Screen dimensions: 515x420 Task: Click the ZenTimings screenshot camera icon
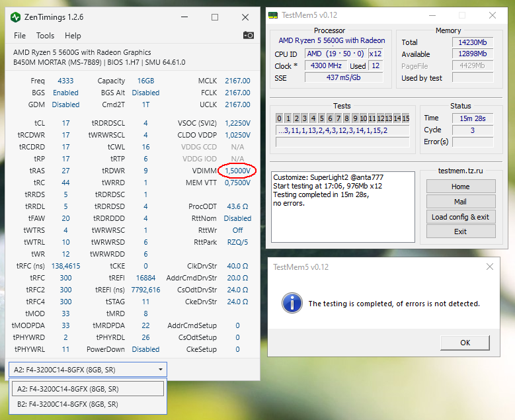[x=249, y=35]
